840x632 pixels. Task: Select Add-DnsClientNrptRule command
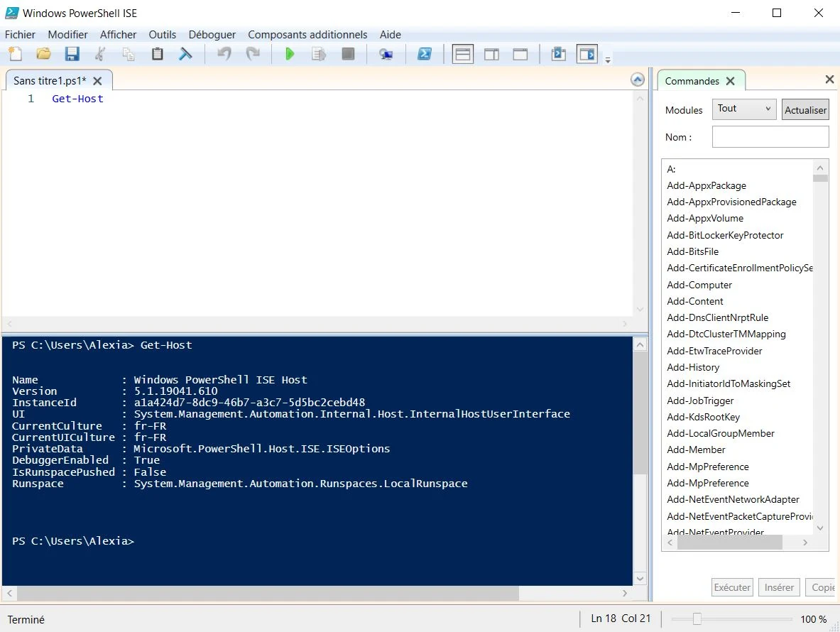coord(717,317)
